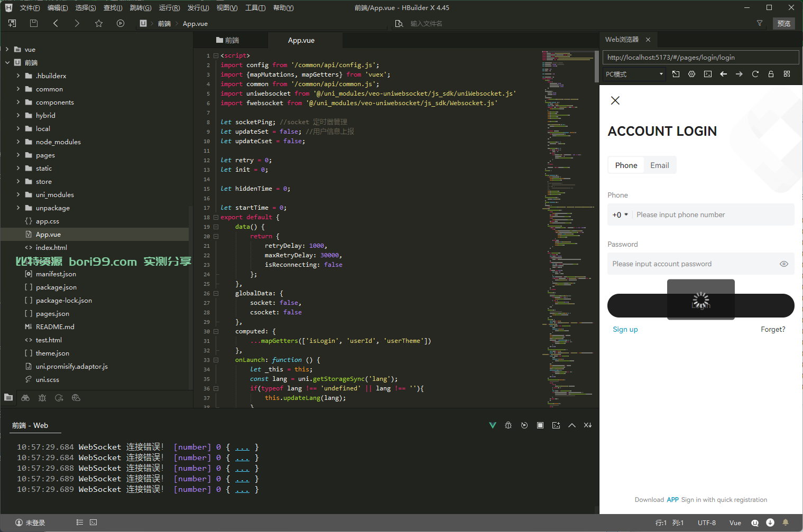The height and width of the screenshot is (532, 803).
Task: Open Web browser settings gear icon
Action: [x=691, y=74]
